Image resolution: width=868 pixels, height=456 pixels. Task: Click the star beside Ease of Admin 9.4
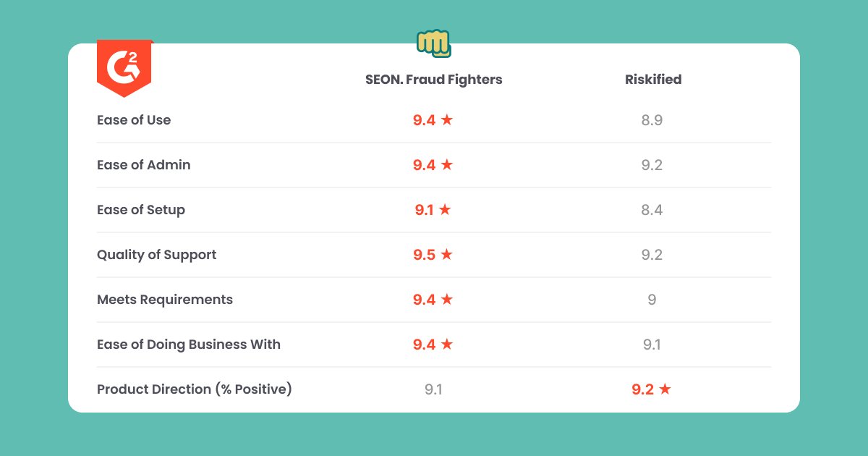pos(447,164)
